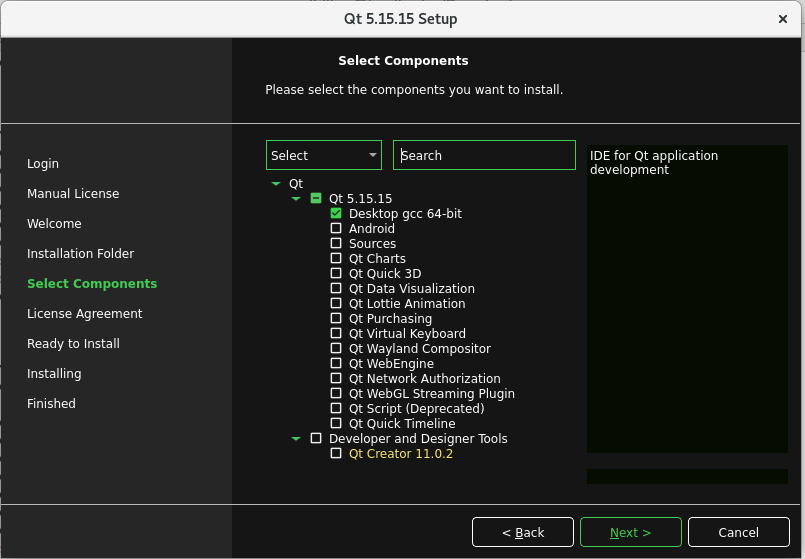Click the Finished step in sidebar
The width and height of the screenshot is (805, 559).
point(51,403)
